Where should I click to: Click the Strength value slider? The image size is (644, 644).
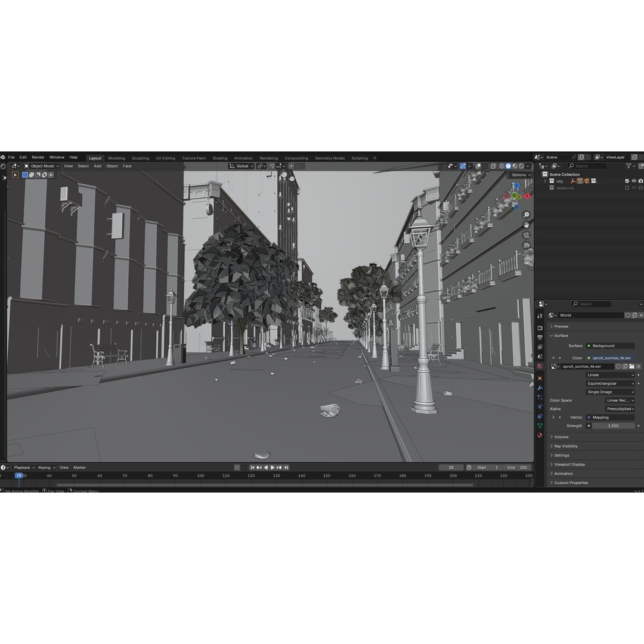613,426
